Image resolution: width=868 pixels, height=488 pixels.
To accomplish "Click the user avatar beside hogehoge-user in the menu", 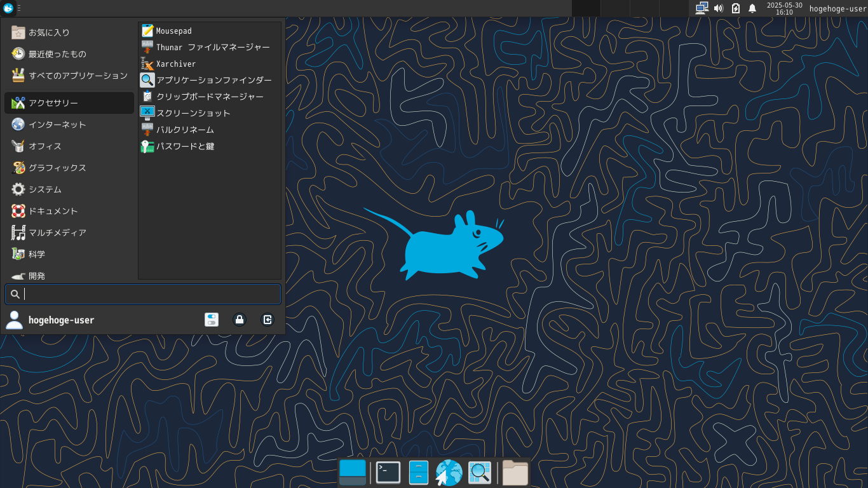I will click(x=14, y=320).
